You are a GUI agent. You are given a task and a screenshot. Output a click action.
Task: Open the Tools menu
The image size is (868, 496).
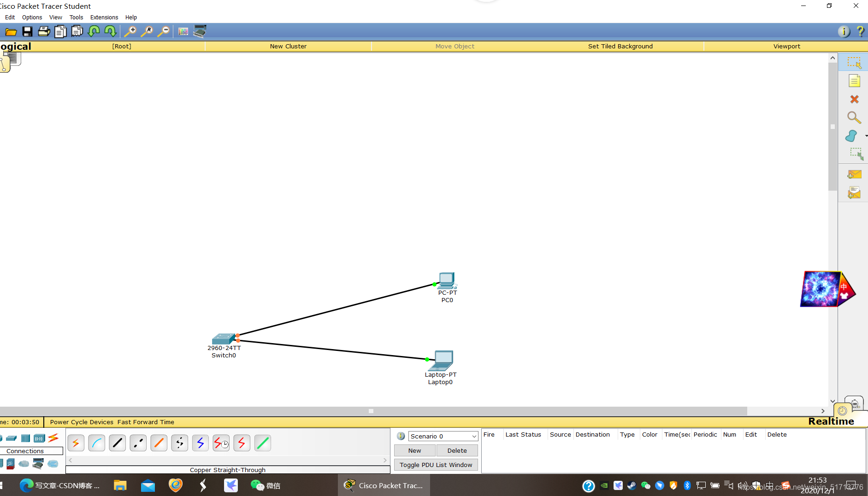tap(76, 18)
